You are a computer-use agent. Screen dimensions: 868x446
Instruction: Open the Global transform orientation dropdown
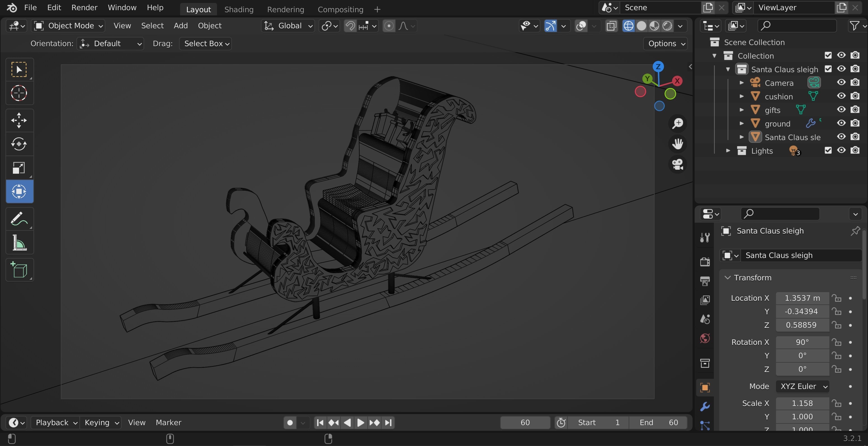(x=288, y=26)
